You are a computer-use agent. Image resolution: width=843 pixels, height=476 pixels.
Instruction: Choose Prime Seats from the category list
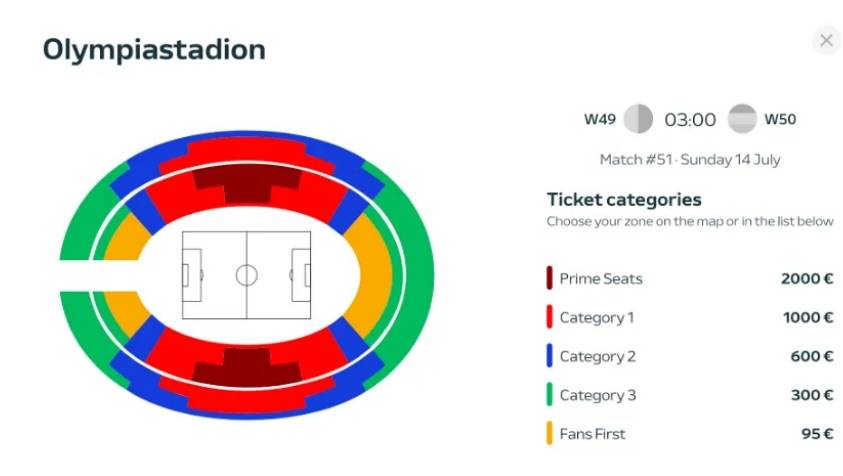[601, 279]
